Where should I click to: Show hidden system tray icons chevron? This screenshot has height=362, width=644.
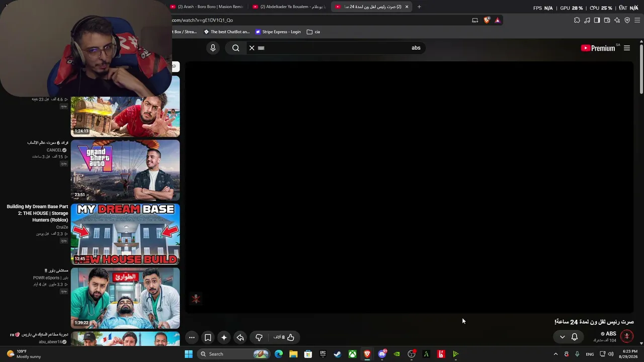555,354
